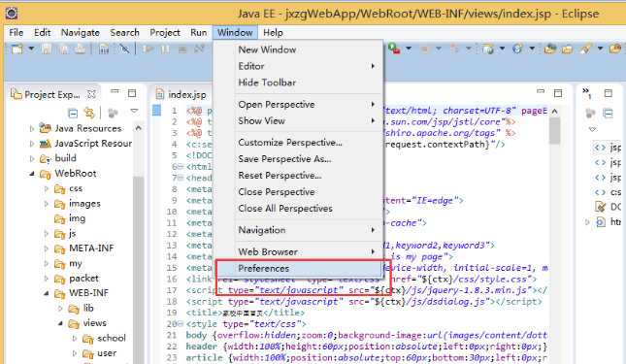Open the Navigate menu
Image resolution: width=626 pixels, height=364 pixels.
pyautogui.click(x=81, y=32)
